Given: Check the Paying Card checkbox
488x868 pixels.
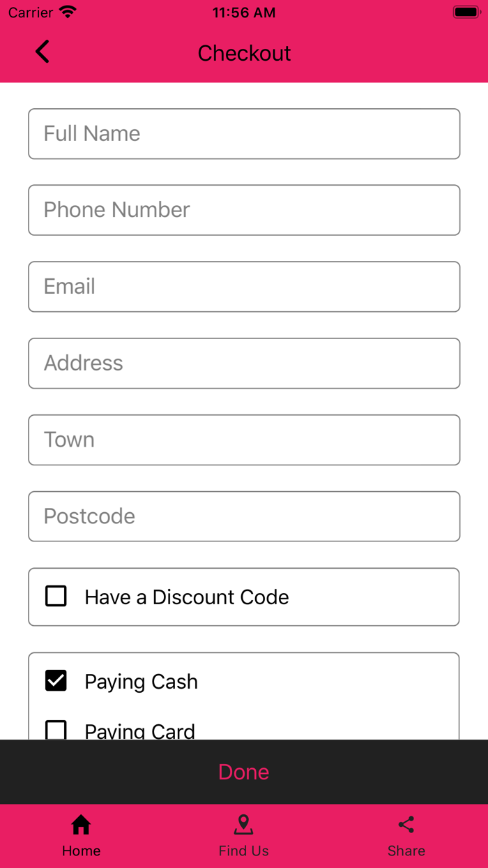Looking at the screenshot, I should click(56, 730).
